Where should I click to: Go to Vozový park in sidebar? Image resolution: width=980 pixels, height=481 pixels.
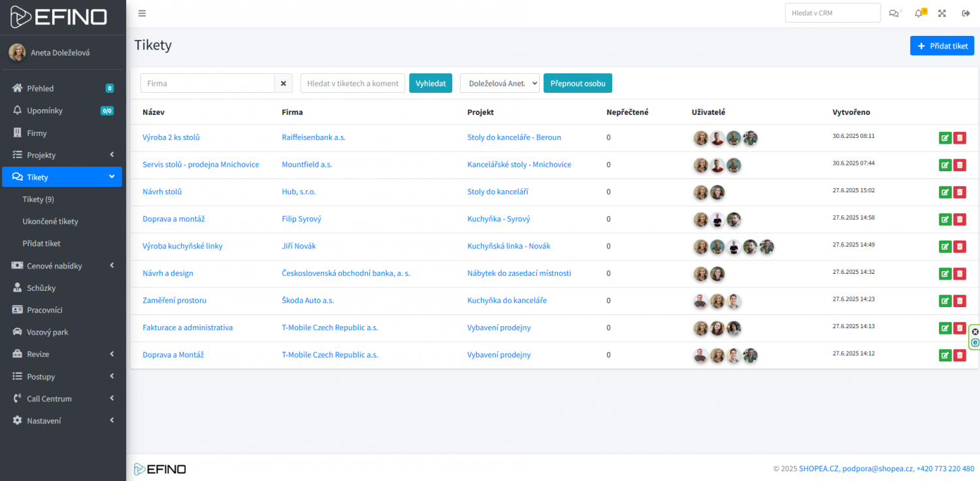pos(48,332)
